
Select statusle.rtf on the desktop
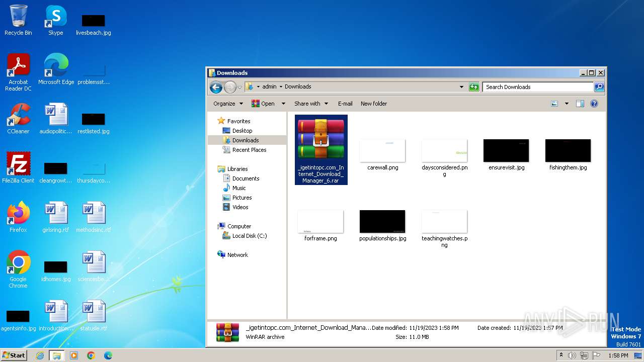click(x=94, y=316)
